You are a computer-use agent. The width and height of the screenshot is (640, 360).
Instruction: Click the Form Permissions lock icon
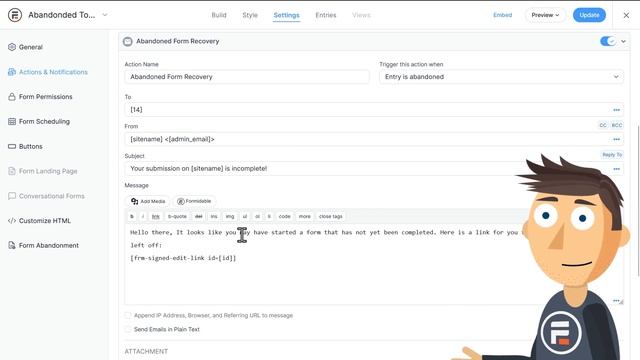[12, 97]
